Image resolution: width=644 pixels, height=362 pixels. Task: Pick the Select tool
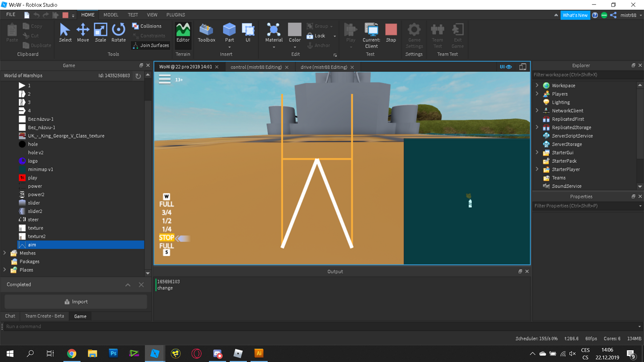(x=65, y=33)
